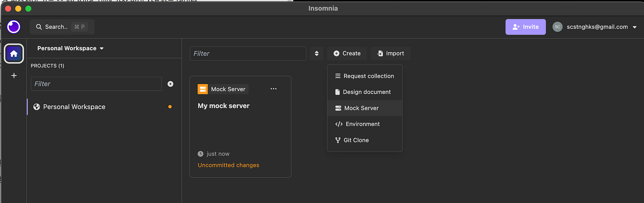Click the Invite button
Screen dimensions: 644x203
[526, 27]
